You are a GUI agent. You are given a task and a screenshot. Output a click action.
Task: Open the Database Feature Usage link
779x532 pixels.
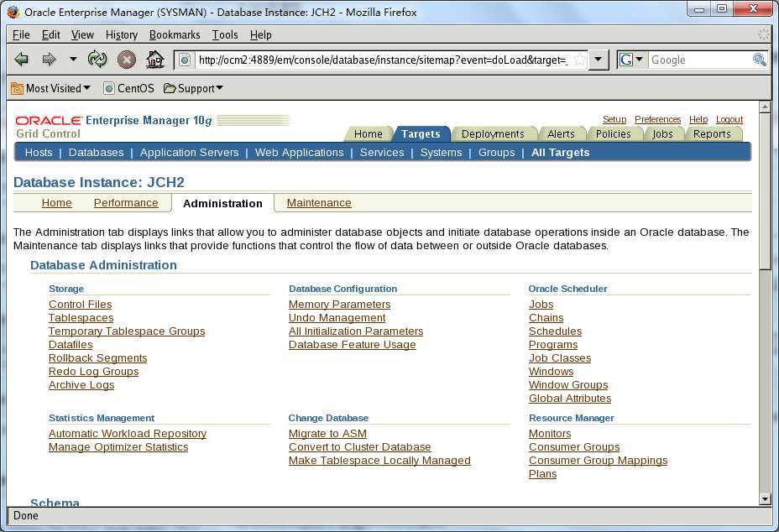[353, 344]
